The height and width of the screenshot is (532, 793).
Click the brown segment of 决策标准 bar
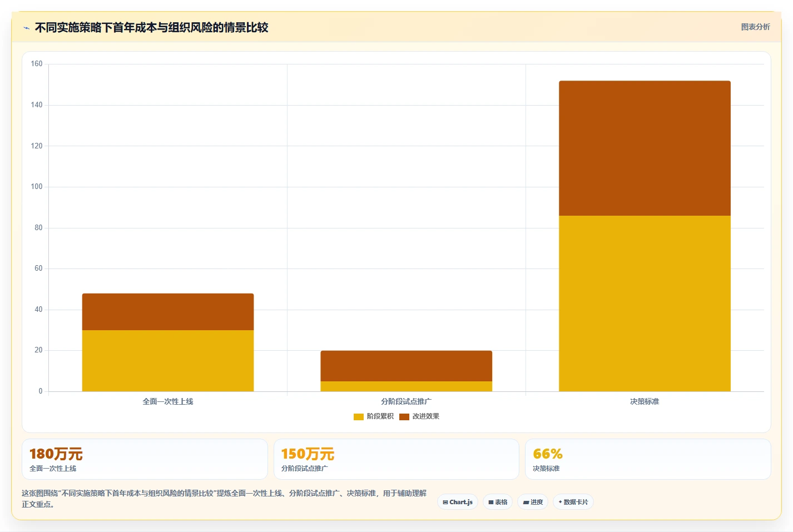coord(645,148)
